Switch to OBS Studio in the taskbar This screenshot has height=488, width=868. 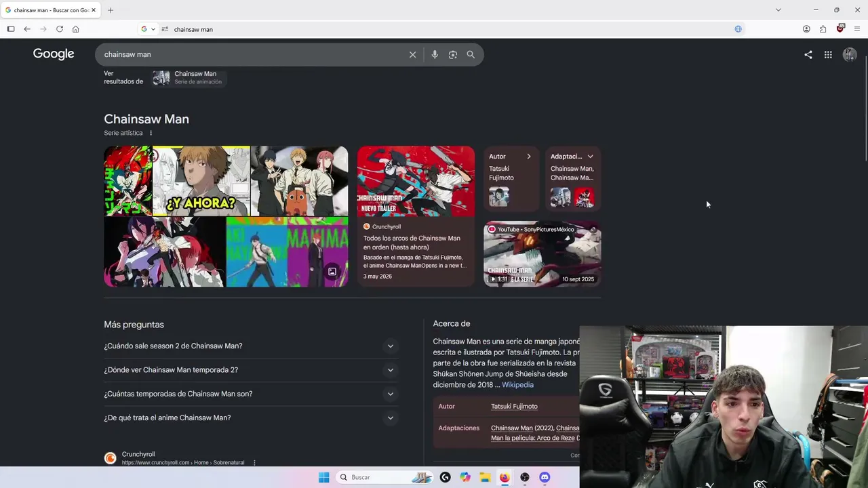[x=525, y=477]
